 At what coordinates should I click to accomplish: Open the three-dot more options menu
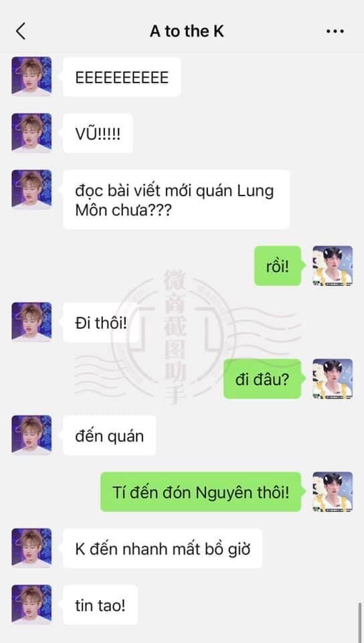335,31
